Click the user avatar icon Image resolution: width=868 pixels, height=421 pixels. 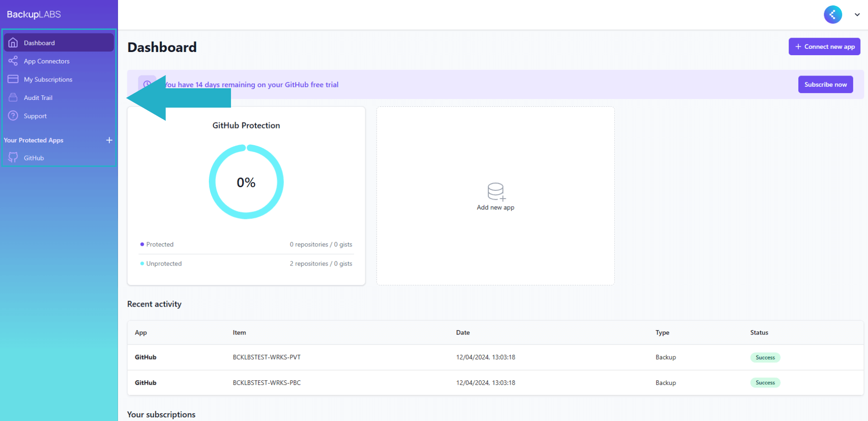(x=833, y=14)
